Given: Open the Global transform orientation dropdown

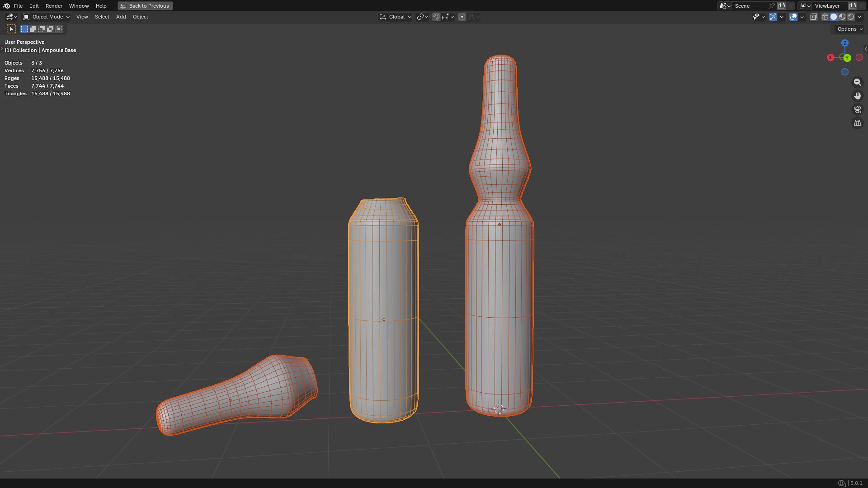Looking at the screenshot, I should (396, 17).
